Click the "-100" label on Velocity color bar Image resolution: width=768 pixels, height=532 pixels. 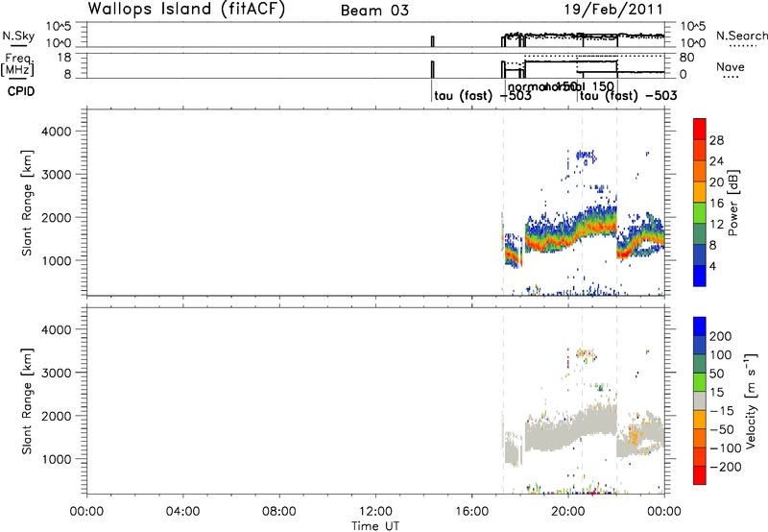click(x=726, y=448)
